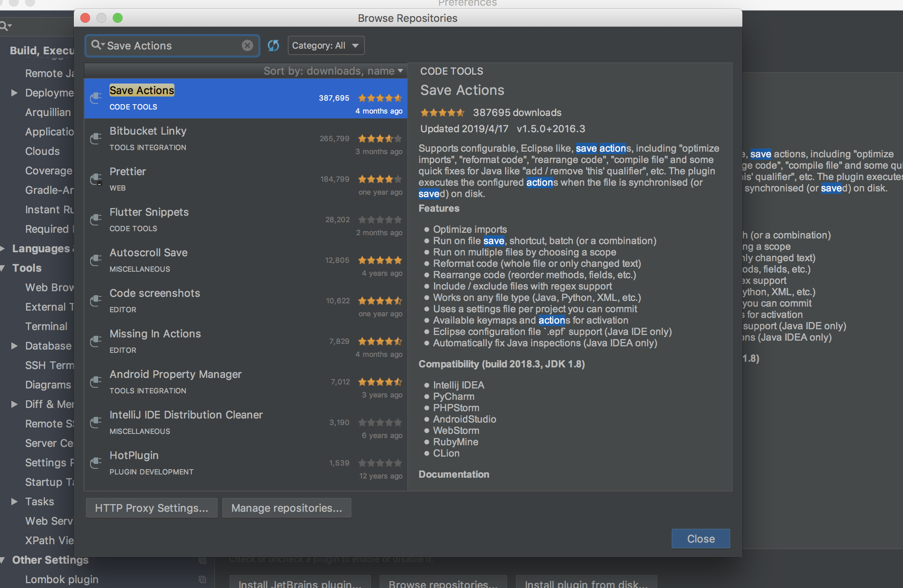
Task: Open Clouds settings in Preferences sidebar
Action: (42, 151)
